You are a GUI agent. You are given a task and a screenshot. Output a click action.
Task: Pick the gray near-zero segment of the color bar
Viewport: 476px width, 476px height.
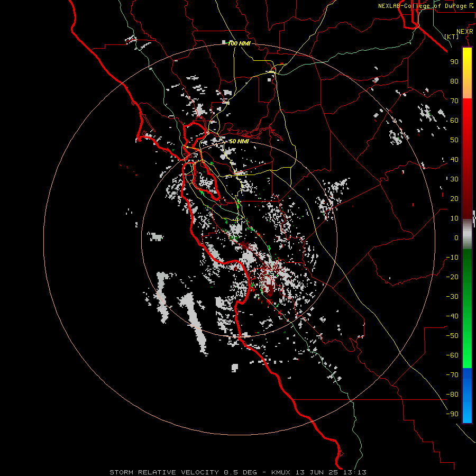[x=467, y=234]
